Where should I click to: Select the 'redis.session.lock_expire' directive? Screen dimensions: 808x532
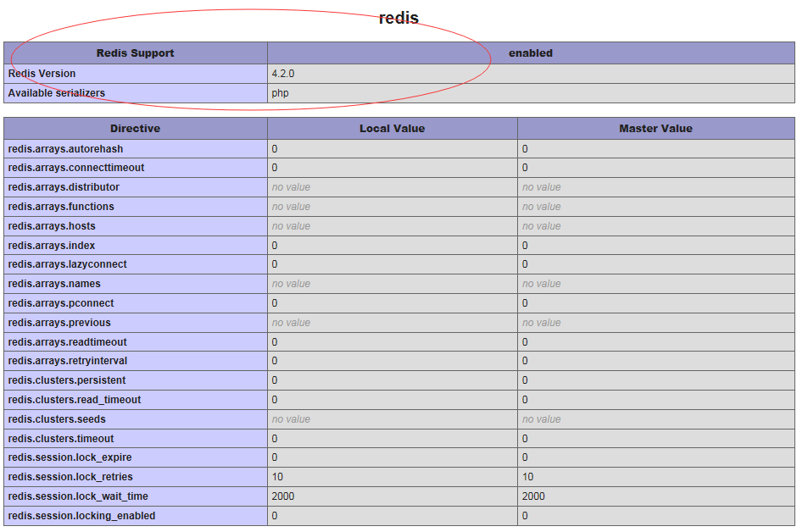click(70, 457)
